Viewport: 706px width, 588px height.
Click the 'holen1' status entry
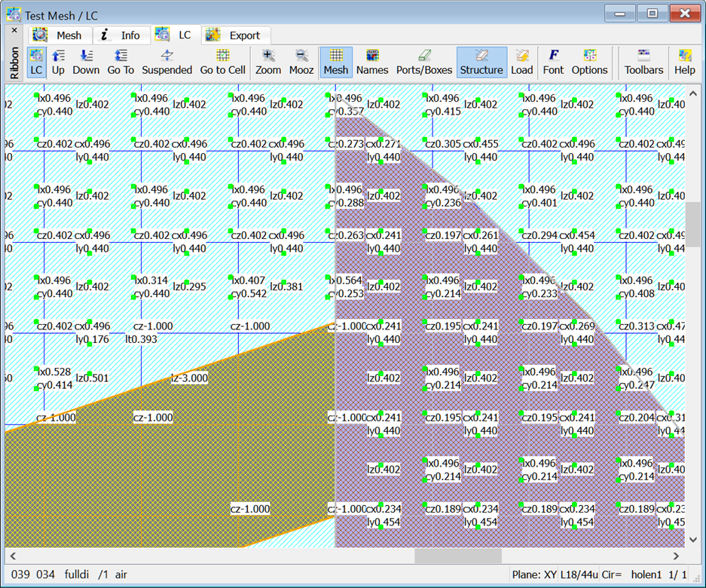coord(646,574)
